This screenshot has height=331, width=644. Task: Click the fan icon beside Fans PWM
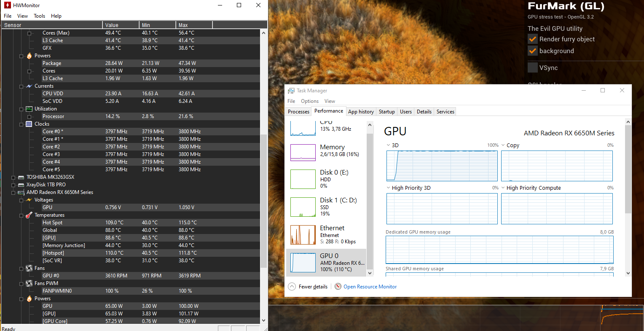[x=29, y=283]
